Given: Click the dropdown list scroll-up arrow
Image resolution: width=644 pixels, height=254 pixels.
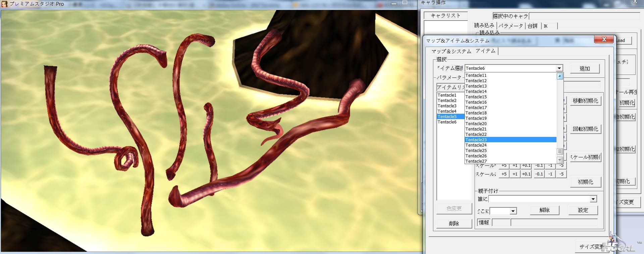Looking at the screenshot, I should pyautogui.click(x=559, y=76).
